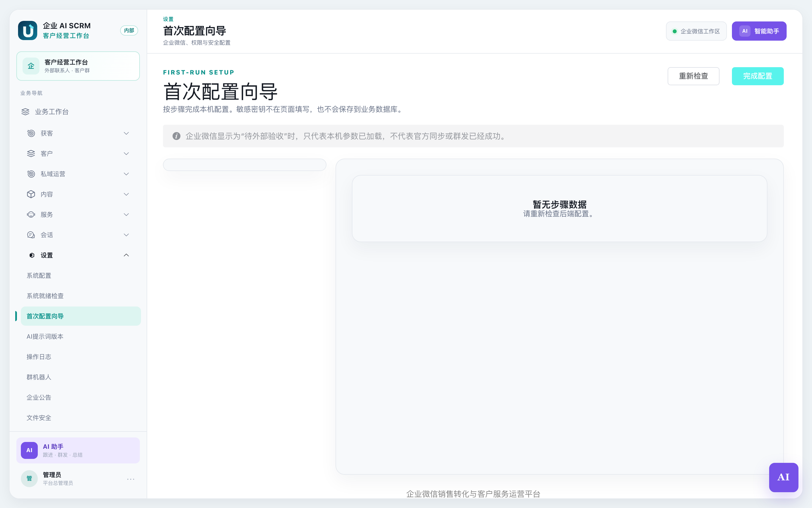Click the 设置 gear icon
The height and width of the screenshot is (508, 812).
[32, 255]
